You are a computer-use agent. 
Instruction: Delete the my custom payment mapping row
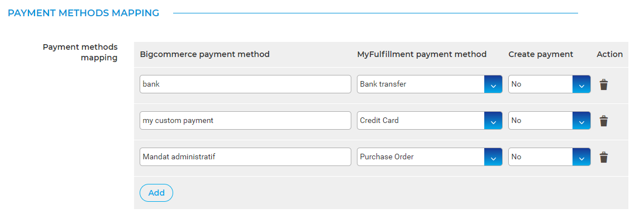(x=603, y=121)
